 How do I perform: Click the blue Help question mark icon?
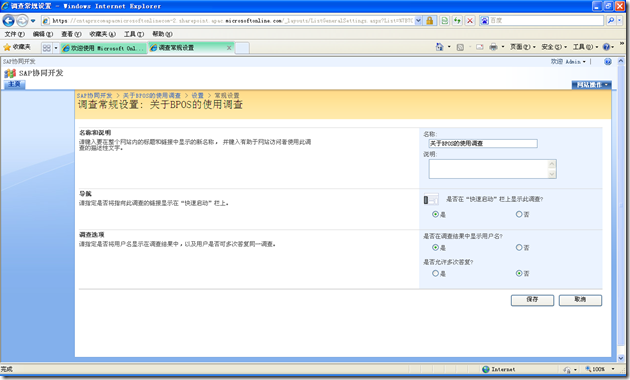pyautogui.click(x=606, y=47)
